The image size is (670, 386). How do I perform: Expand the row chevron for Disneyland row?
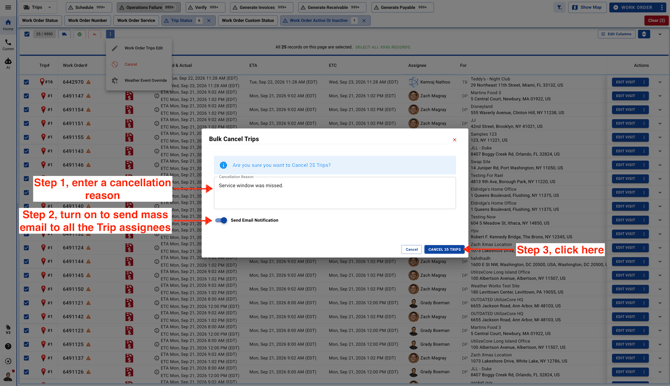(660, 110)
